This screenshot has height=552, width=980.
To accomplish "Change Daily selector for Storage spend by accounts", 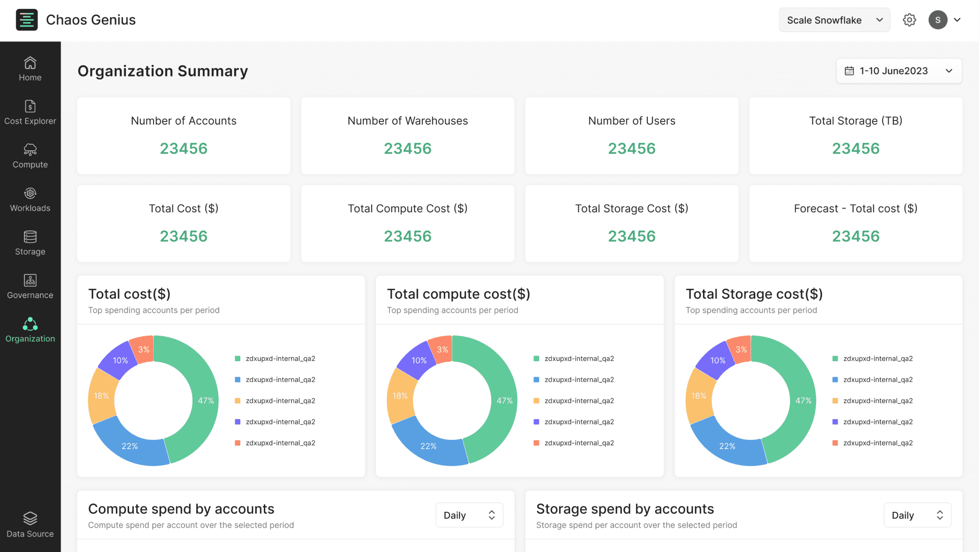I will 917,515.
